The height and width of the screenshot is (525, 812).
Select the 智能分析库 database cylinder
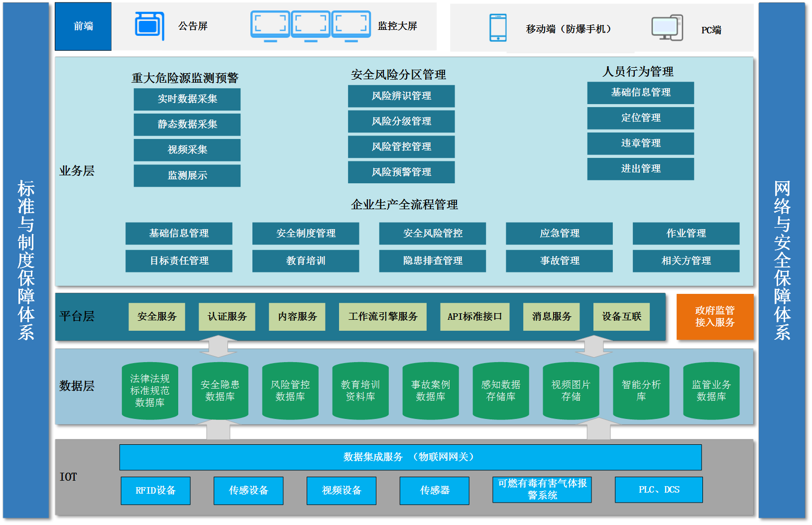click(x=641, y=391)
